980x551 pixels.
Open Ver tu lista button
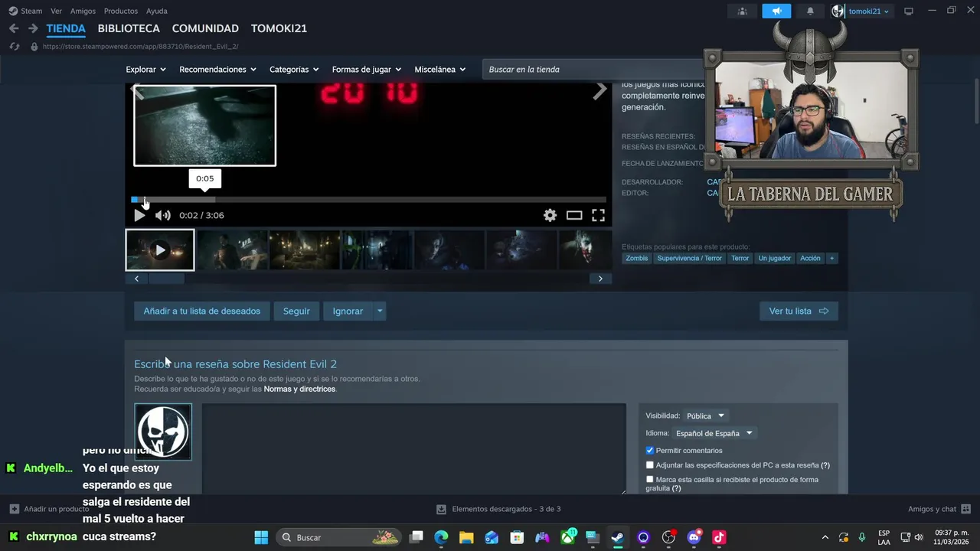click(x=799, y=311)
